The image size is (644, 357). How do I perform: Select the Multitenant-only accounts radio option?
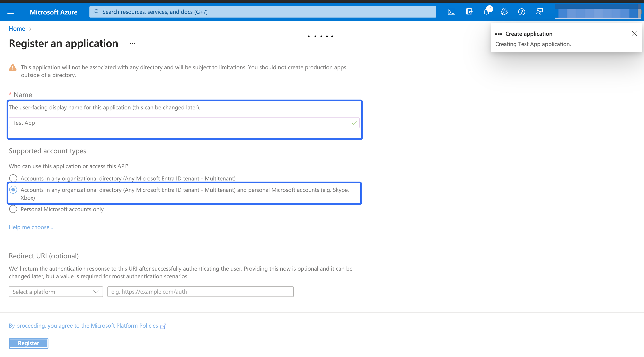[13, 178]
